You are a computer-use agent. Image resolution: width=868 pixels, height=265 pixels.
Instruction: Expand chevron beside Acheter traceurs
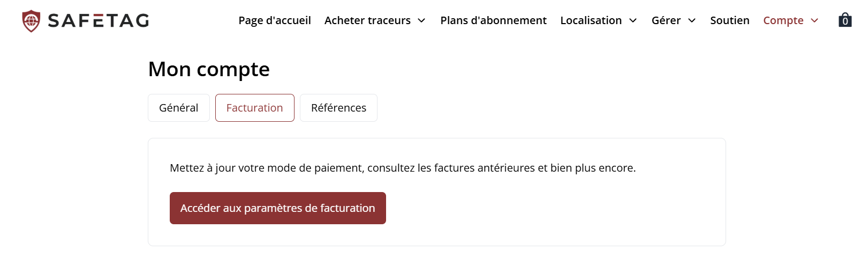coord(421,20)
